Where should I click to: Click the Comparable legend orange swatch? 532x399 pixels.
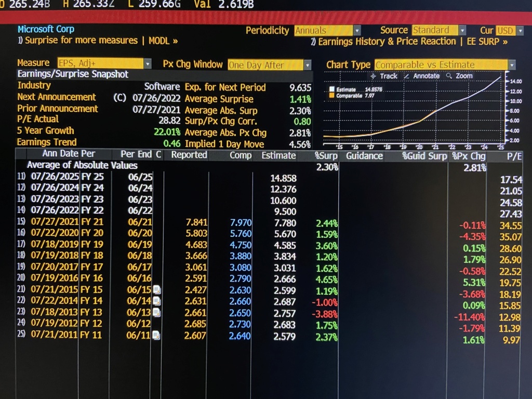pos(332,96)
